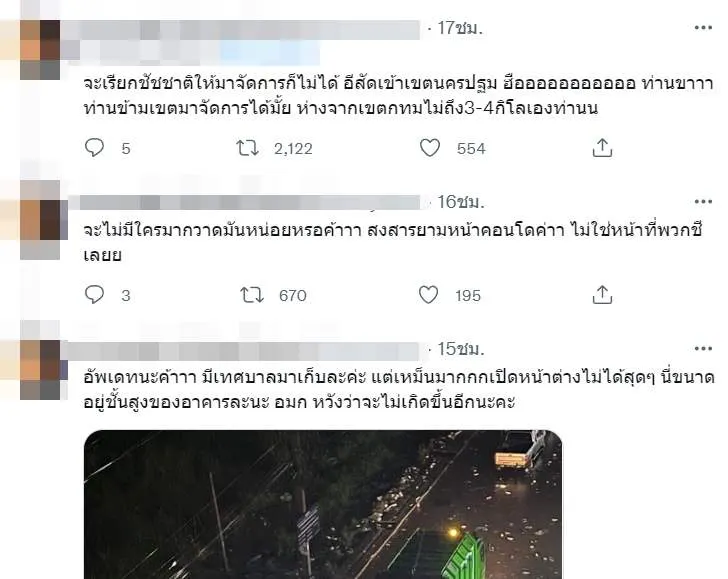Like the tweet with 554 likes
Image resolution: width=728 pixels, height=579 pixels.
tap(430, 148)
